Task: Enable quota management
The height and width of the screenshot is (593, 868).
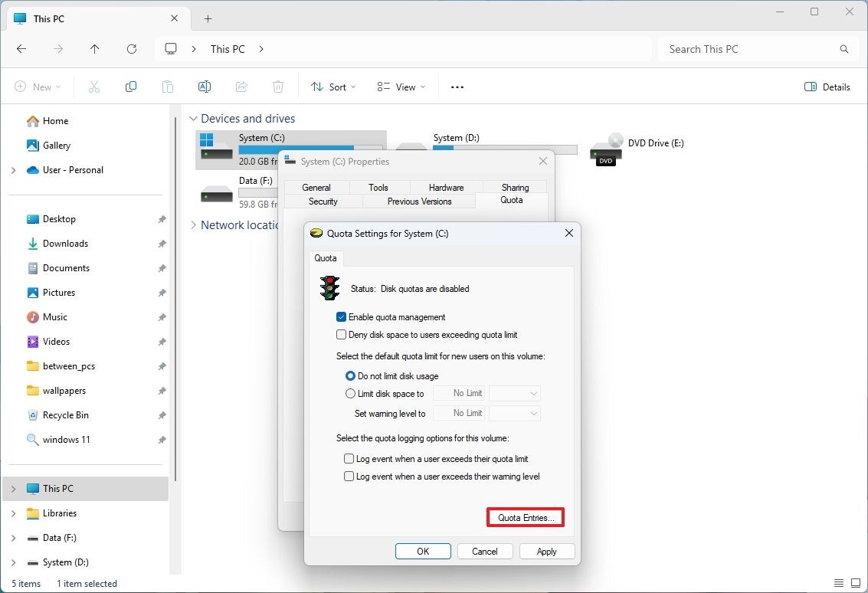Action: point(341,316)
